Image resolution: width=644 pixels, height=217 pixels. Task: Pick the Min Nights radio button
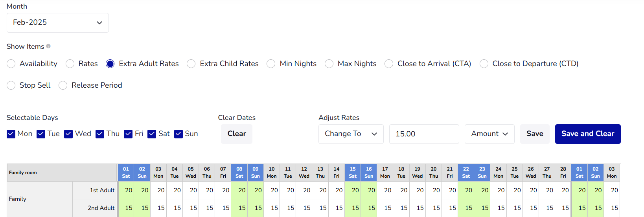point(271,64)
